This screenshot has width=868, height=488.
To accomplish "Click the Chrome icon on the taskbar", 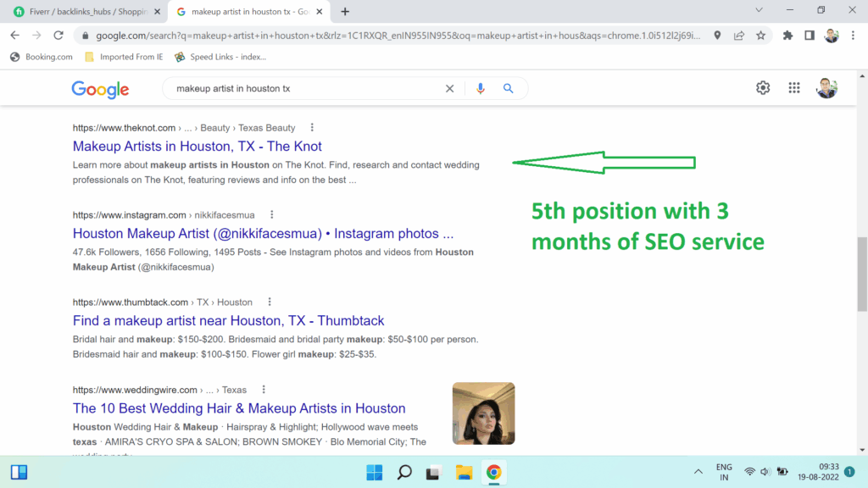I will coord(494,473).
